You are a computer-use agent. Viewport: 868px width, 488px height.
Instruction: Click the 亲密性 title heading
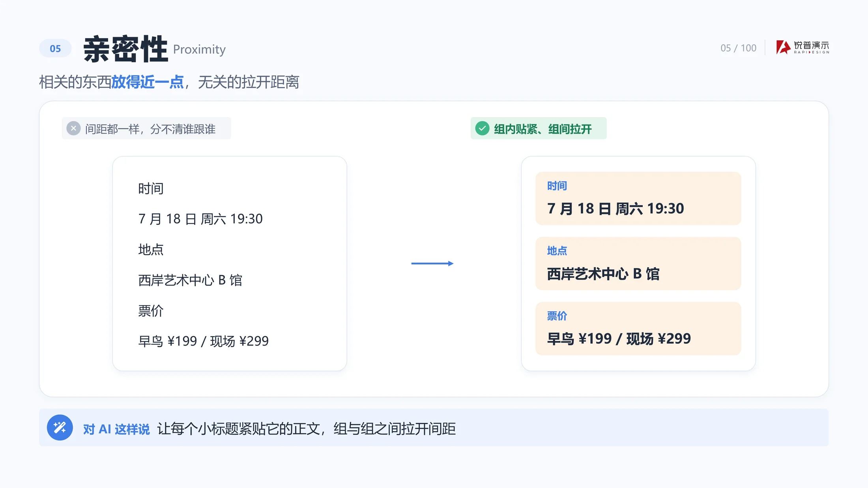coord(126,49)
